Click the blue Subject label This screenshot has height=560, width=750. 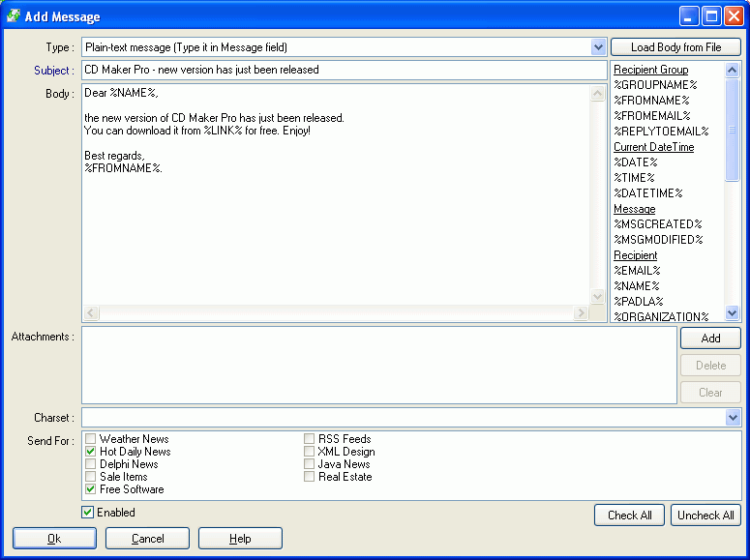click(x=53, y=71)
